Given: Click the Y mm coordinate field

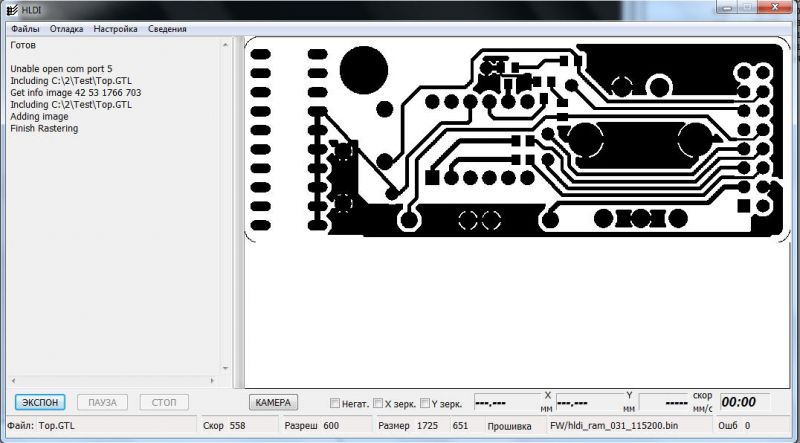Looking at the screenshot, I should coord(589,403).
